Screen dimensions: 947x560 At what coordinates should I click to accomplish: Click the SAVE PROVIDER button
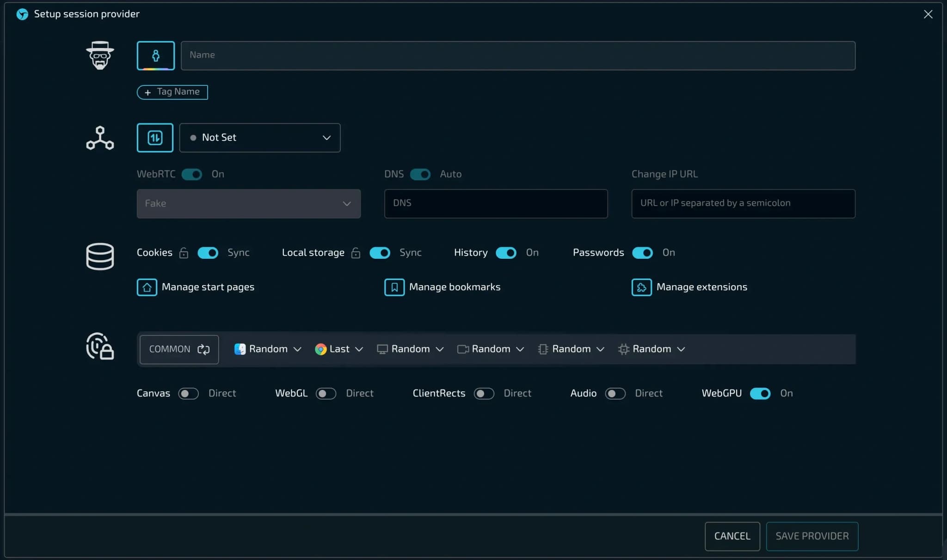pos(812,536)
